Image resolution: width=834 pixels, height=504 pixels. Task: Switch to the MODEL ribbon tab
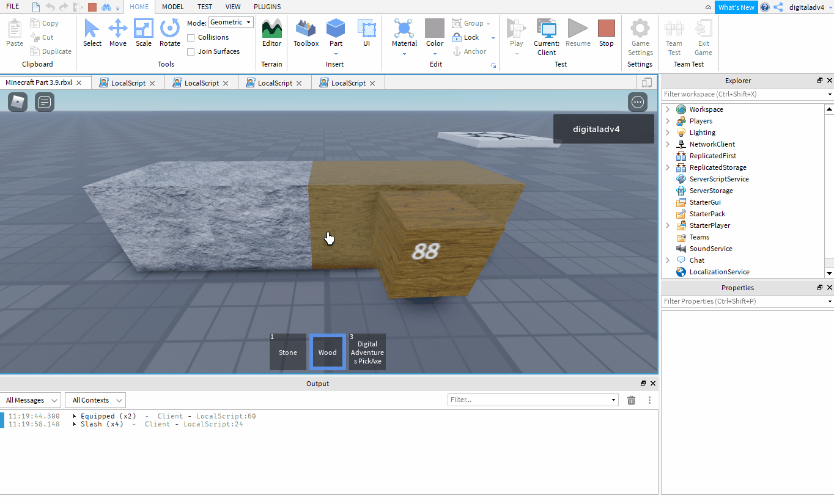173,7
